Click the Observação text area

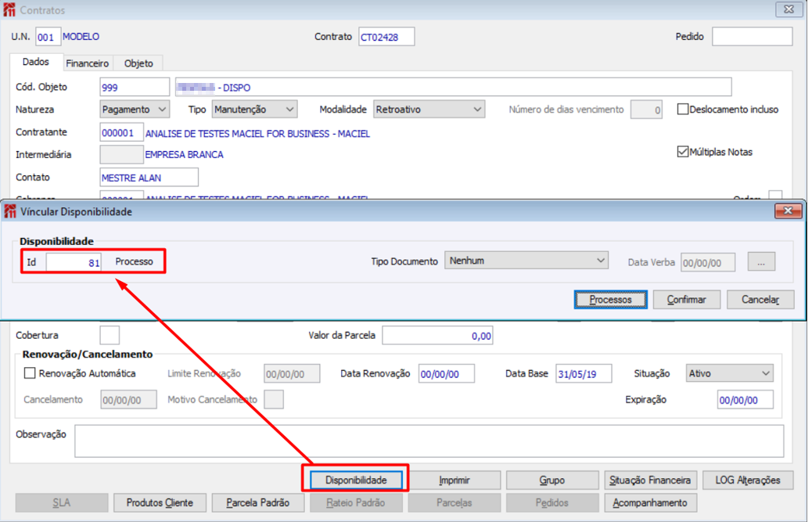pos(429,441)
